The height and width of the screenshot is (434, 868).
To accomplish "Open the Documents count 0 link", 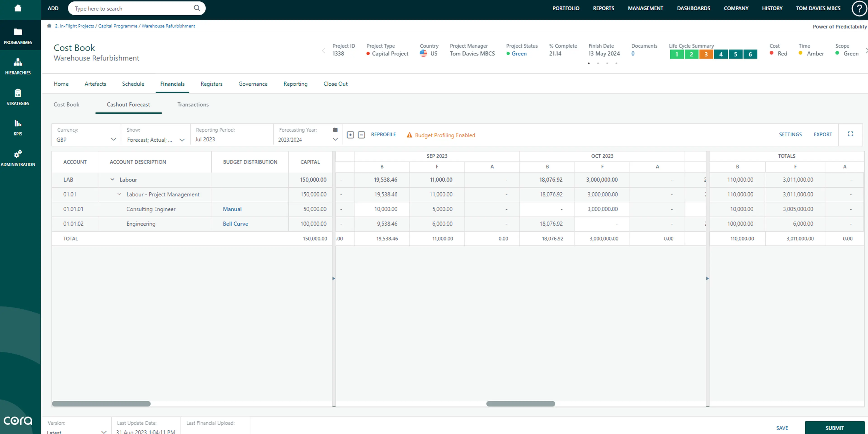I will click(x=633, y=54).
